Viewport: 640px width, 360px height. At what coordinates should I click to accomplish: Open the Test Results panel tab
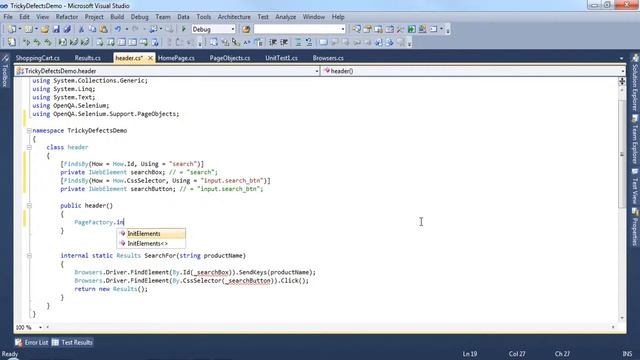tap(73, 342)
